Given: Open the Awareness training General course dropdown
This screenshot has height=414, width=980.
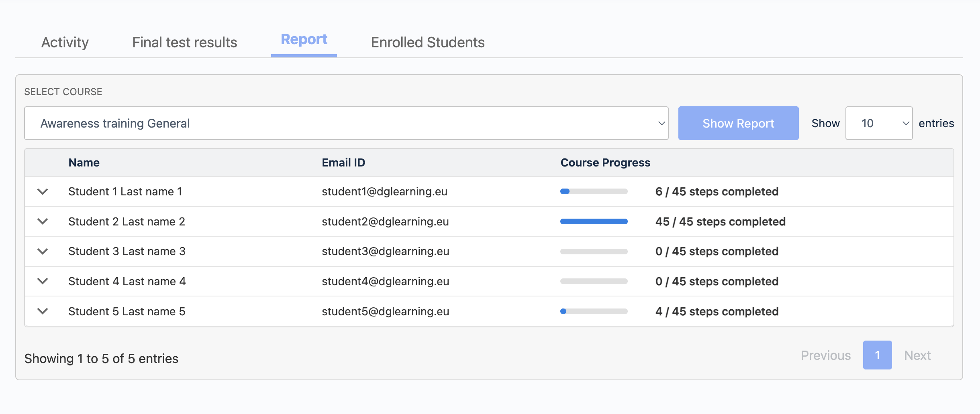Looking at the screenshot, I should [x=346, y=123].
